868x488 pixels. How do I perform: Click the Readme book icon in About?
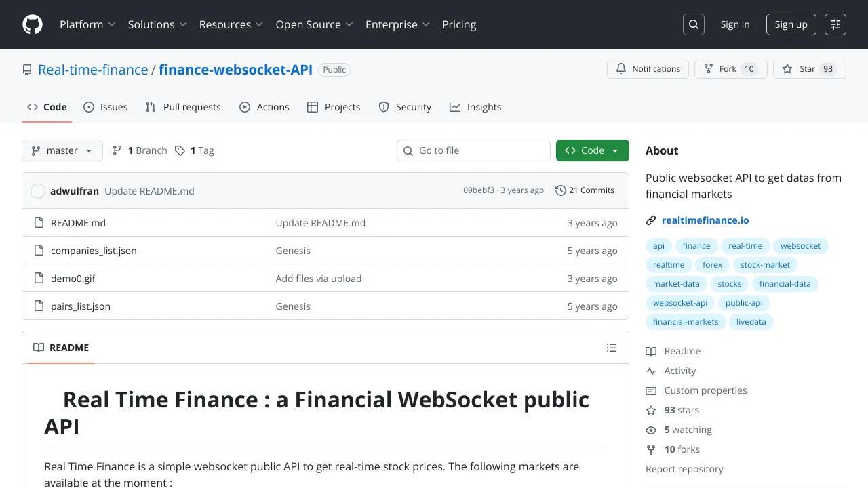coord(651,351)
